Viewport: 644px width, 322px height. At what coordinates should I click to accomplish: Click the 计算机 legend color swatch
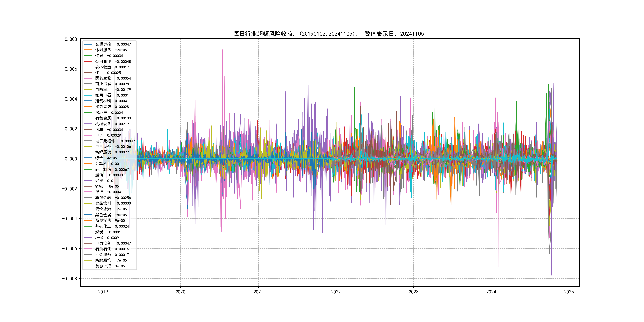(x=88, y=164)
